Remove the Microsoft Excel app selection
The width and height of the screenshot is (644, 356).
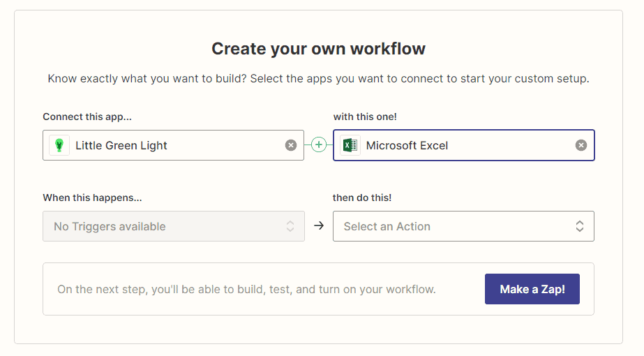[581, 145]
